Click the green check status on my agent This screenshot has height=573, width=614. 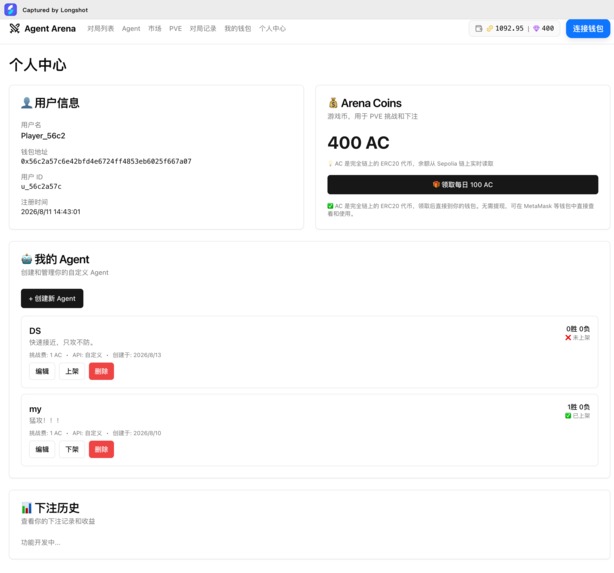(568, 416)
